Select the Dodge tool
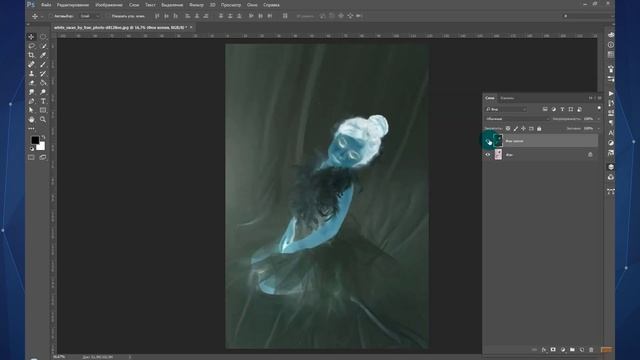640x360 pixels. click(x=43, y=92)
